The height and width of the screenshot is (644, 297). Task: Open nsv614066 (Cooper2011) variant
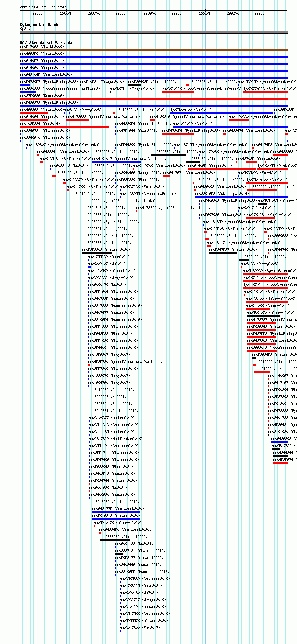point(268,306)
